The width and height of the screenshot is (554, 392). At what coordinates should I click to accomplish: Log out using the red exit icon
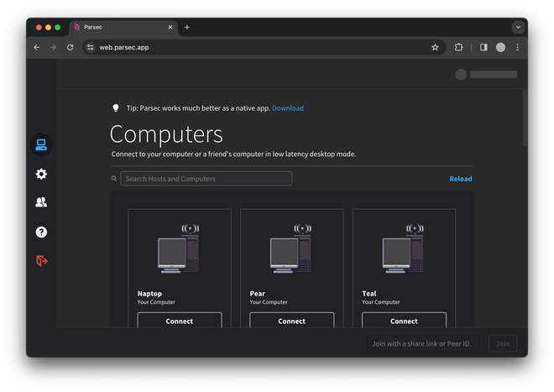pyautogui.click(x=42, y=261)
